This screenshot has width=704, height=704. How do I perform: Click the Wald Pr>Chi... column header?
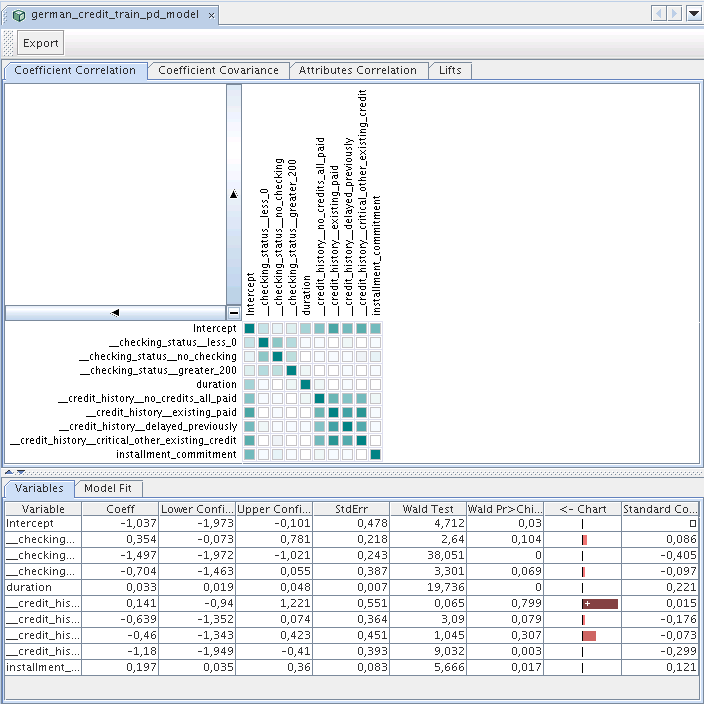coord(505,509)
